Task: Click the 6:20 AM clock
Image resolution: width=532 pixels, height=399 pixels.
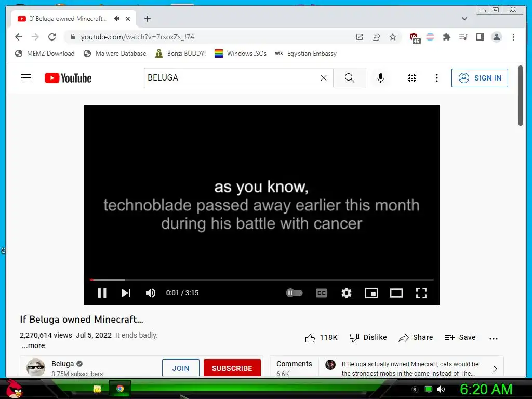Action: [x=486, y=390]
